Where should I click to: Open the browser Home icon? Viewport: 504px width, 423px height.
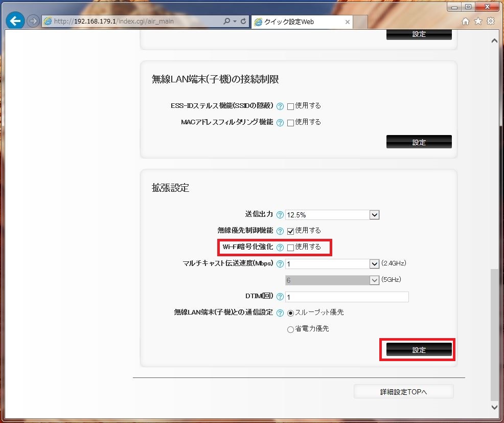coord(466,21)
